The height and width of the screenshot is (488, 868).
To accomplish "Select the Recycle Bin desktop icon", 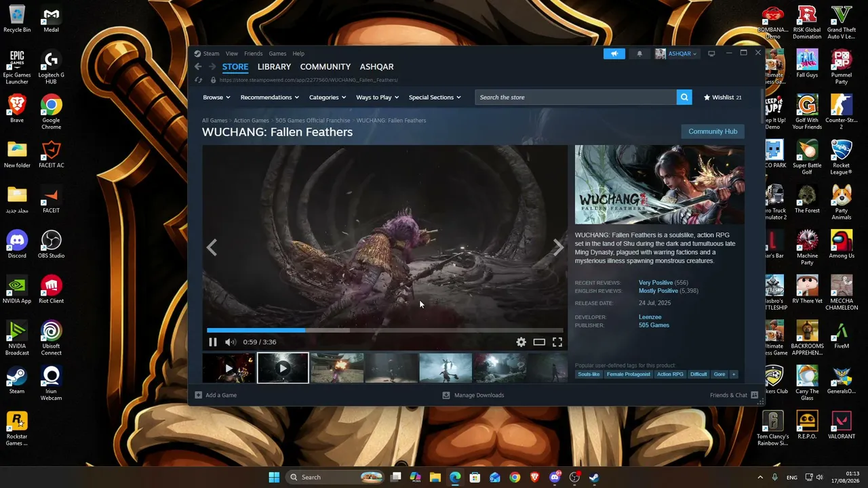I will 17,19.
